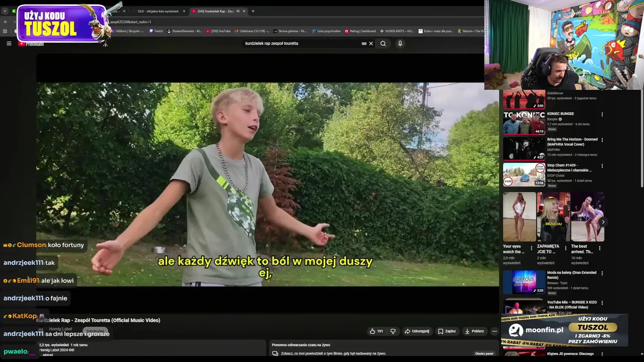Click the STOP CHAM channel name
Image resolution: width=644 pixels, height=362 pixels.
pos(555,175)
